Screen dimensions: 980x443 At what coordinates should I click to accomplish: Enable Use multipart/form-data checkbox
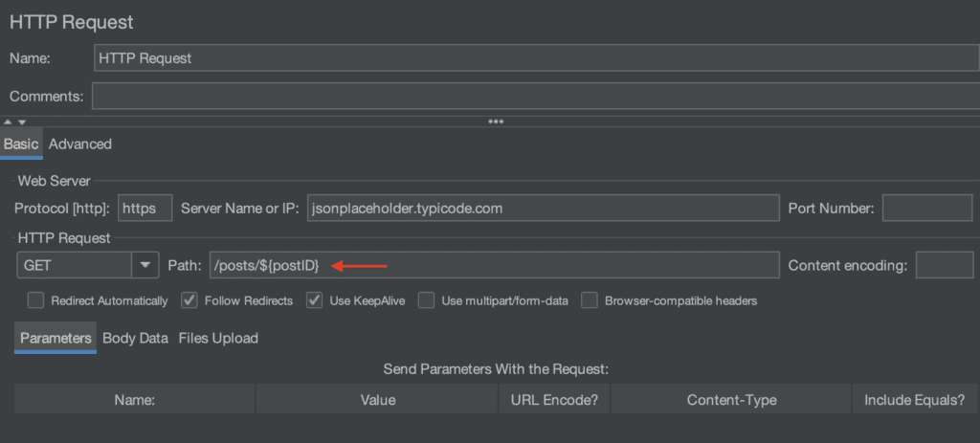(x=426, y=300)
